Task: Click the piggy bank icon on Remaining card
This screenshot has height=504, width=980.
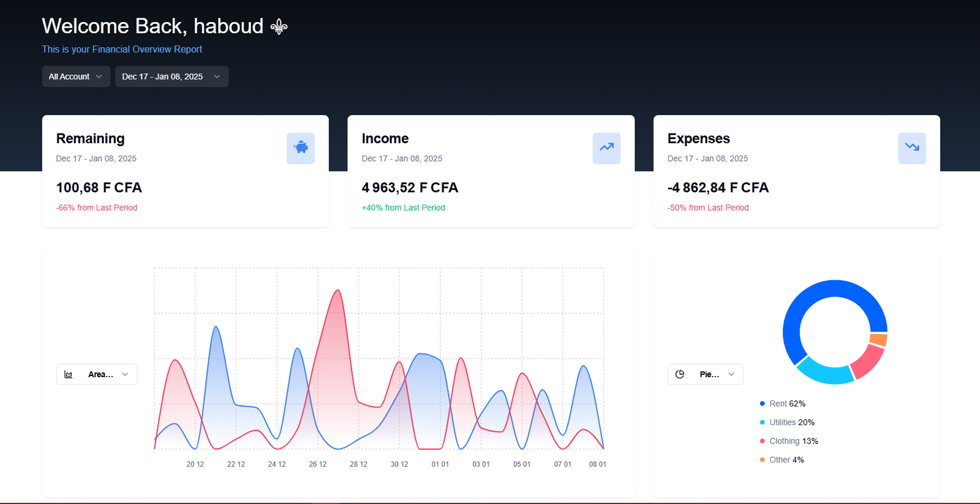Action: [x=301, y=148]
